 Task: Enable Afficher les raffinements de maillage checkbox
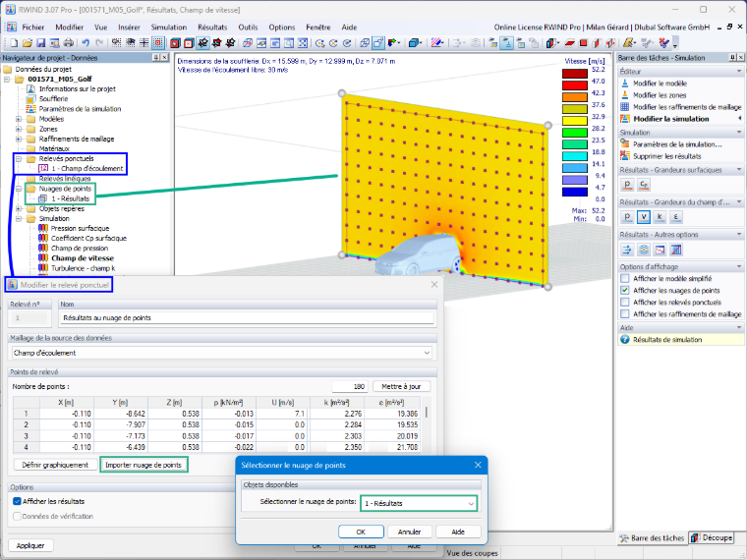point(624,314)
